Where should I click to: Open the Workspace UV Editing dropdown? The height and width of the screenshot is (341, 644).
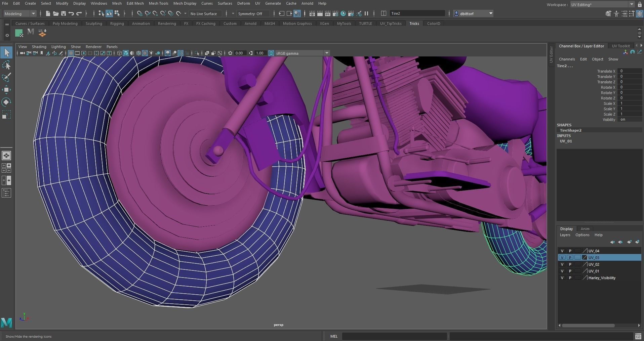click(x=602, y=4)
